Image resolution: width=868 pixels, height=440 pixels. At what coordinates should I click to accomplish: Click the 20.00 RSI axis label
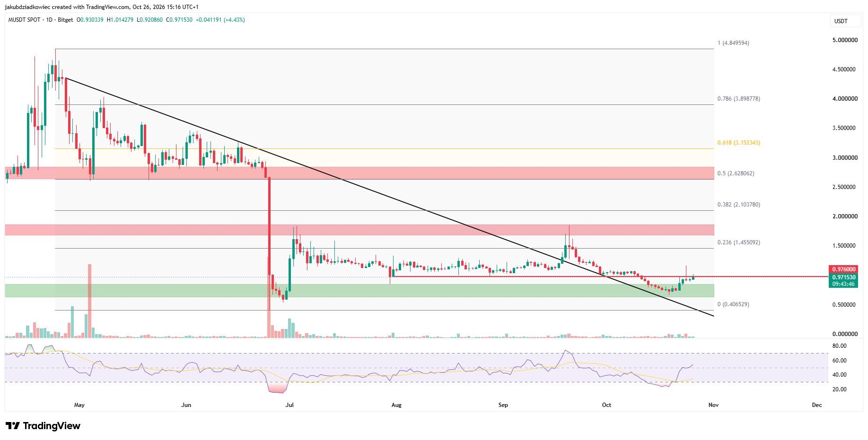tap(840, 389)
